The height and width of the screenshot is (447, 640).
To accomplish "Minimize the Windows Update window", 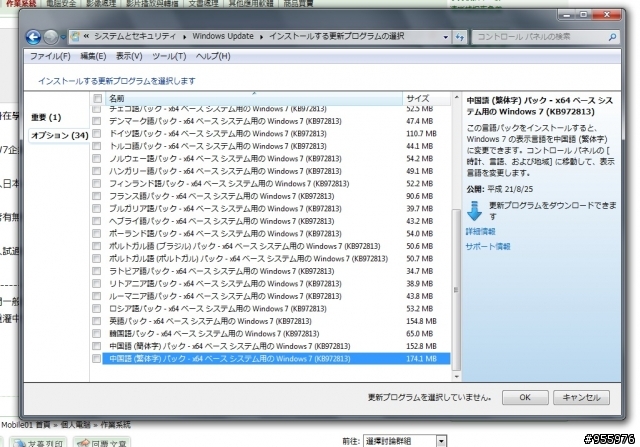I will tap(567, 15).
